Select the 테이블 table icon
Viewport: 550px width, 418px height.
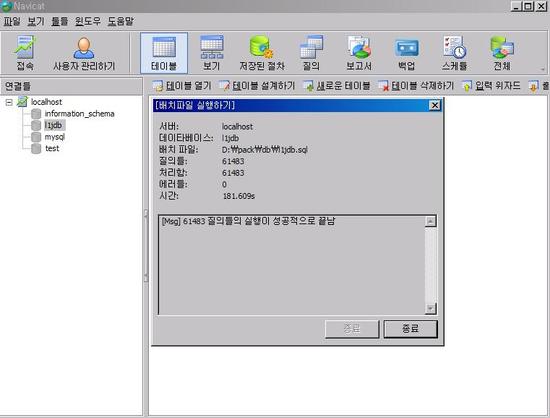pyautogui.click(x=164, y=53)
